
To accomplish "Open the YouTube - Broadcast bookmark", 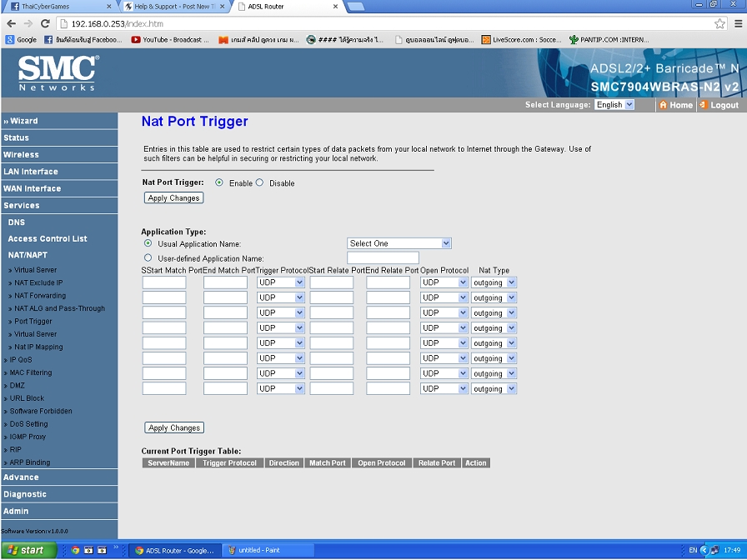I will pyautogui.click(x=170, y=40).
